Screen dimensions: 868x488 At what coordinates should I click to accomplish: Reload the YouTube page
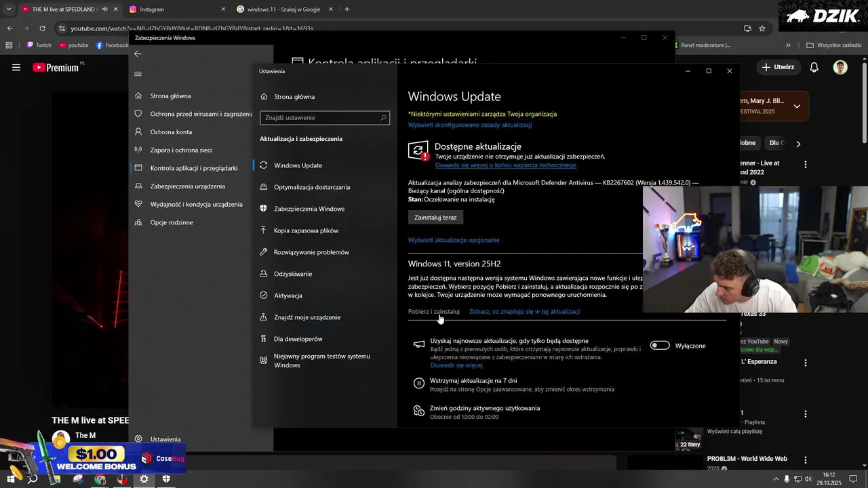click(x=43, y=28)
